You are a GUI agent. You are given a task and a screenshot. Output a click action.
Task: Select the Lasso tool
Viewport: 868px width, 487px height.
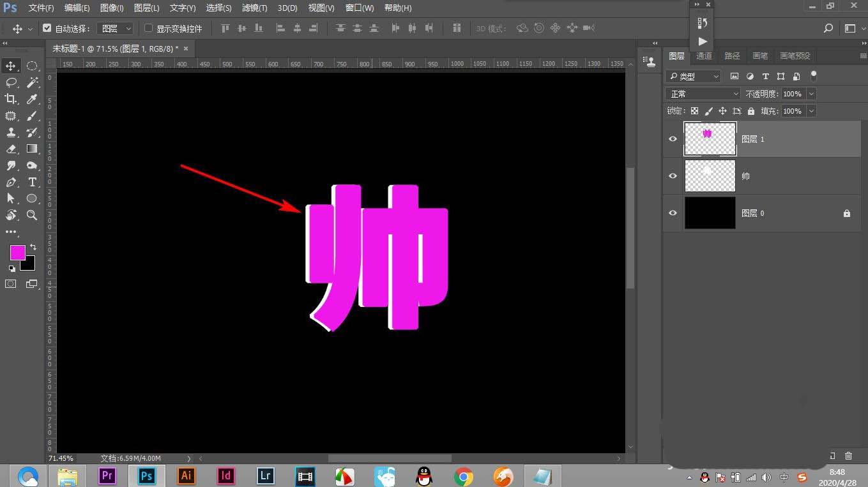(11, 82)
